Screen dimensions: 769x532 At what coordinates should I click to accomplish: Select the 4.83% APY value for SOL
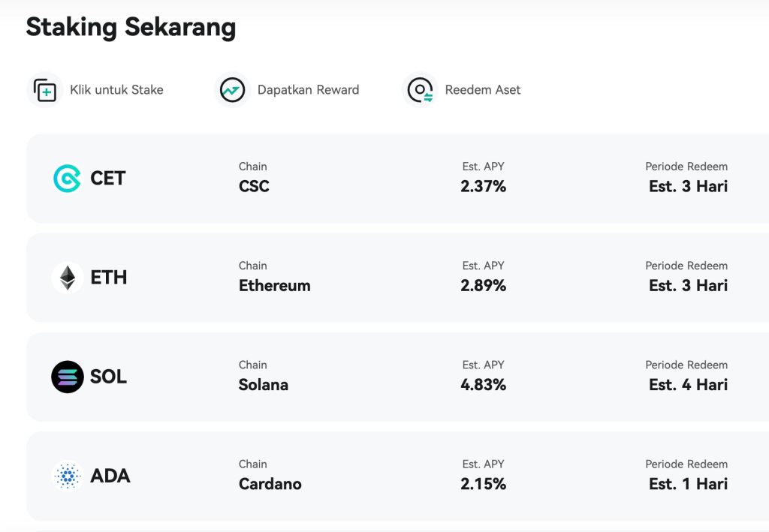484,384
